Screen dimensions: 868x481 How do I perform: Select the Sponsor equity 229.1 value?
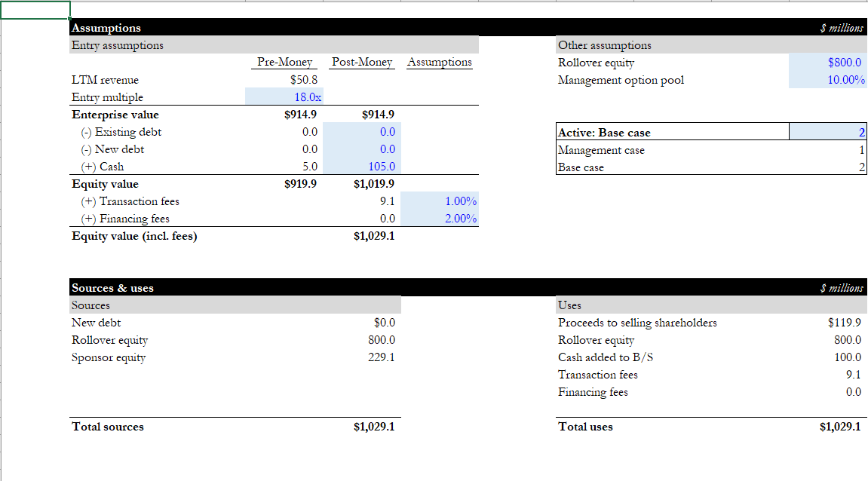tap(361, 357)
